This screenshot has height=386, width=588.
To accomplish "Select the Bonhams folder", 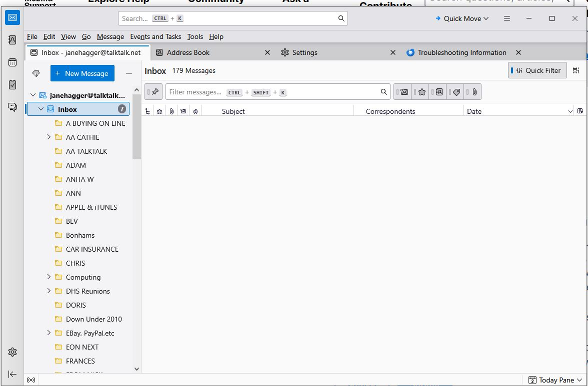I will (80, 235).
